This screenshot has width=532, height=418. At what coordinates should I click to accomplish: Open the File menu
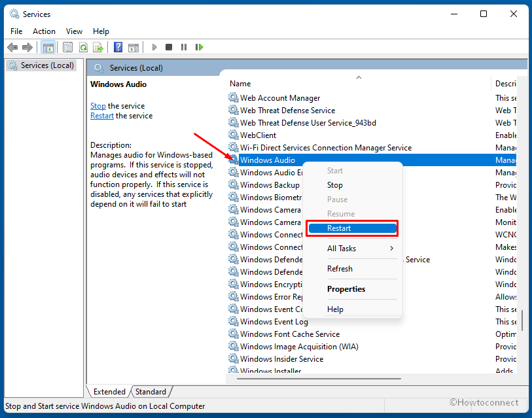coord(16,31)
